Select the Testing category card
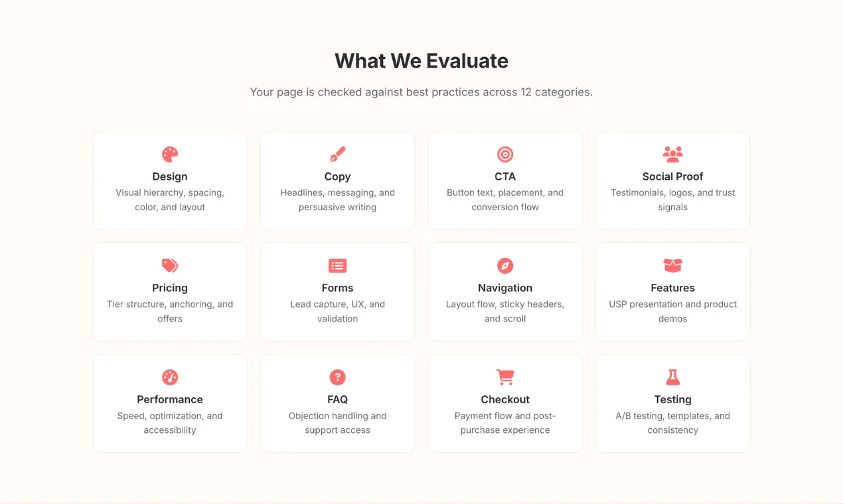 (x=672, y=403)
